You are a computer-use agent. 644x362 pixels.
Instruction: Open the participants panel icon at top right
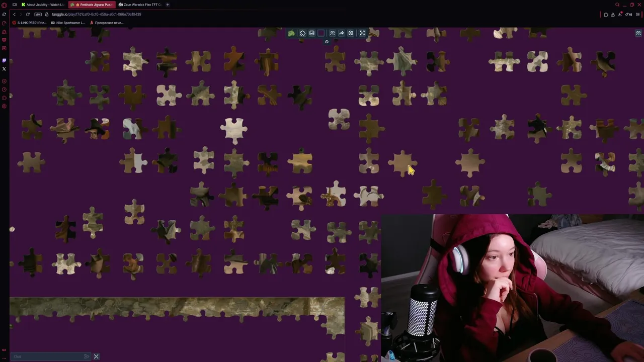point(638,33)
